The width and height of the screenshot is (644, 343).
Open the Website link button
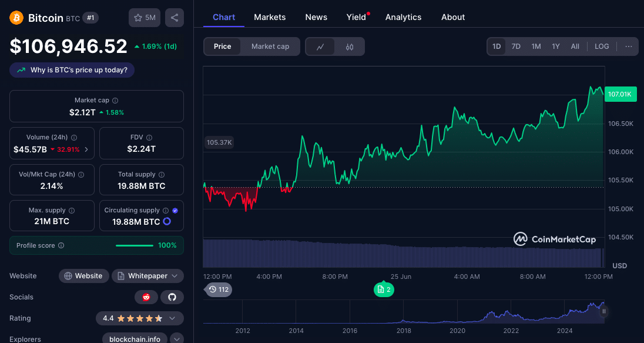pos(84,276)
